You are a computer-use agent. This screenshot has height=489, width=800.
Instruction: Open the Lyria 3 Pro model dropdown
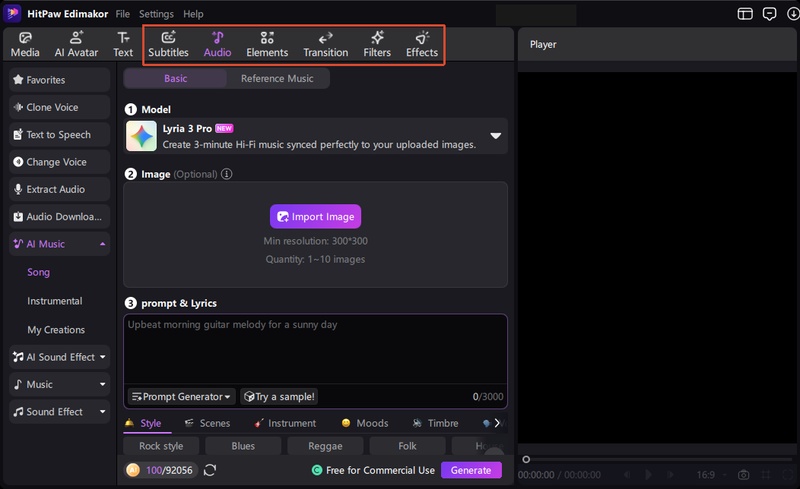(x=495, y=136)
